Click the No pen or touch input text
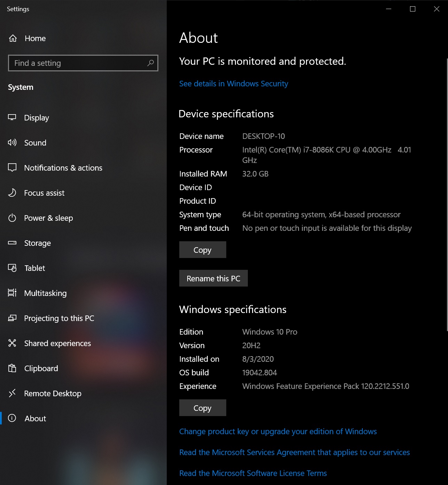Viewport: 448px width, 485px height. [327, 228]
